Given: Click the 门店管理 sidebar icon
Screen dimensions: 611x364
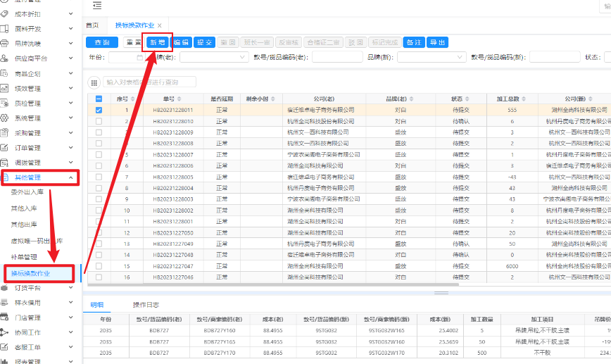Looking at the screenshot, I should (x=6, y=318).
